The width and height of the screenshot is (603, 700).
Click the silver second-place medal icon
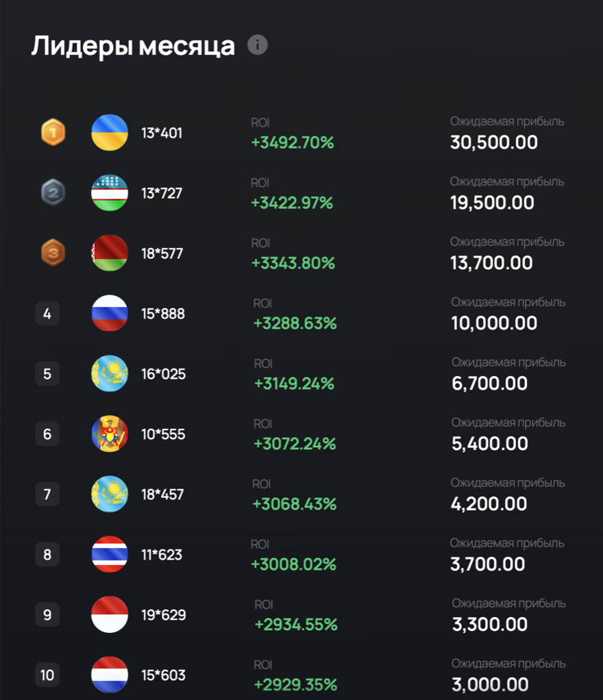pyautogui.click(x=53, y=192)
